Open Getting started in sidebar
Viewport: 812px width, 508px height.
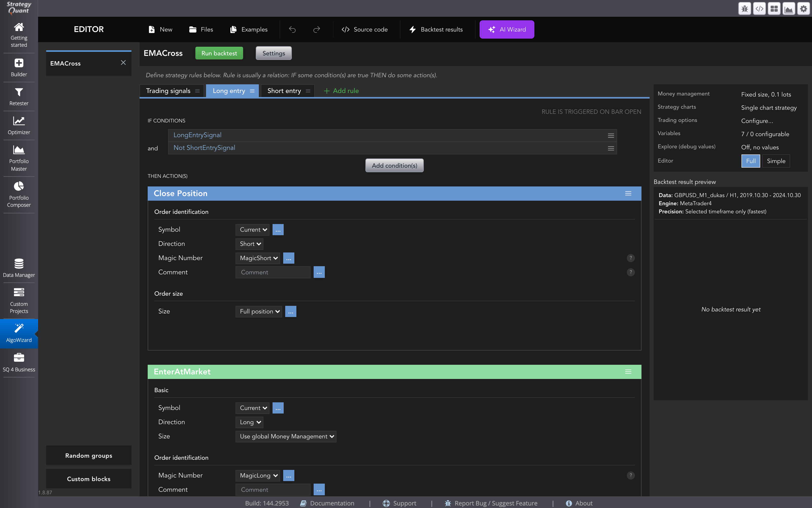(19, 35)
